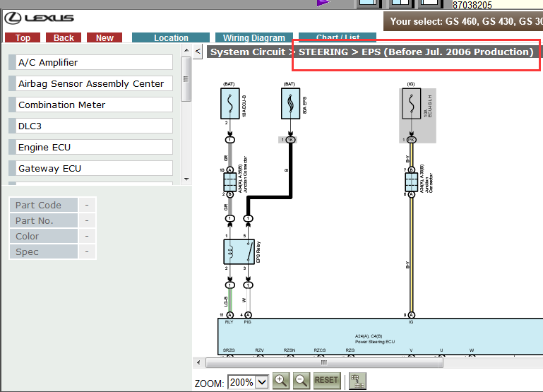Click the Top button
This screenshot has width=543, height=392.
point(23,37)
